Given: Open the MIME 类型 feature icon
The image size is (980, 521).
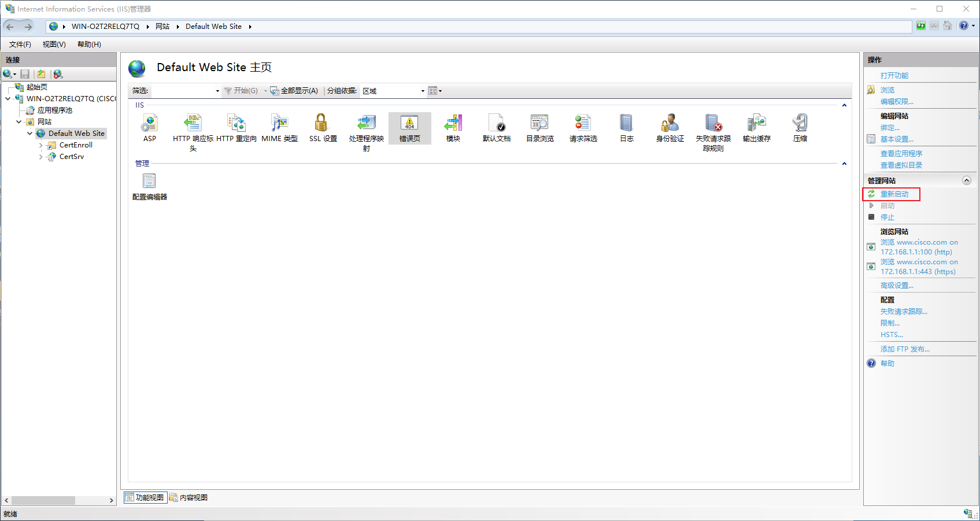Looking at the screenshot, I should [280, 128].
